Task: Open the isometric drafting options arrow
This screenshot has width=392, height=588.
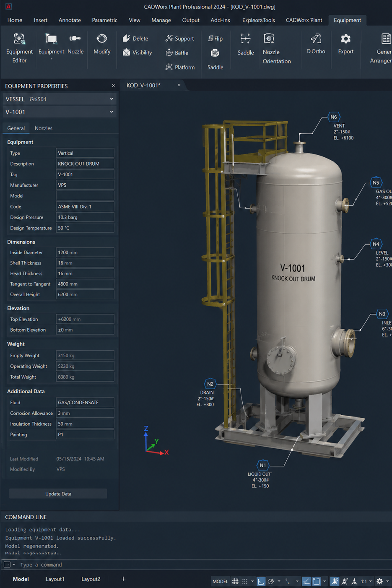Action: click(297, 581)
